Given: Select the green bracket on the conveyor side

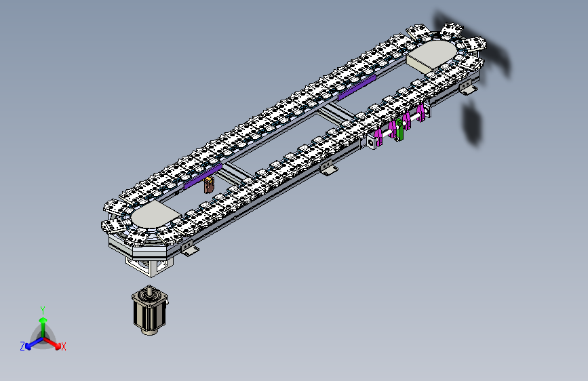Looking at the screenshot, I should point(399,129).
